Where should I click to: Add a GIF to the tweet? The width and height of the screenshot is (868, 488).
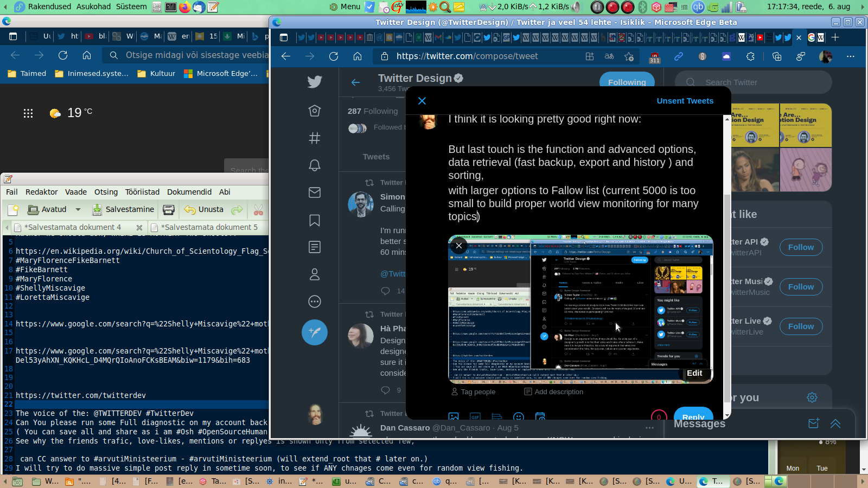pyautogui.click(x=475, y=416)
